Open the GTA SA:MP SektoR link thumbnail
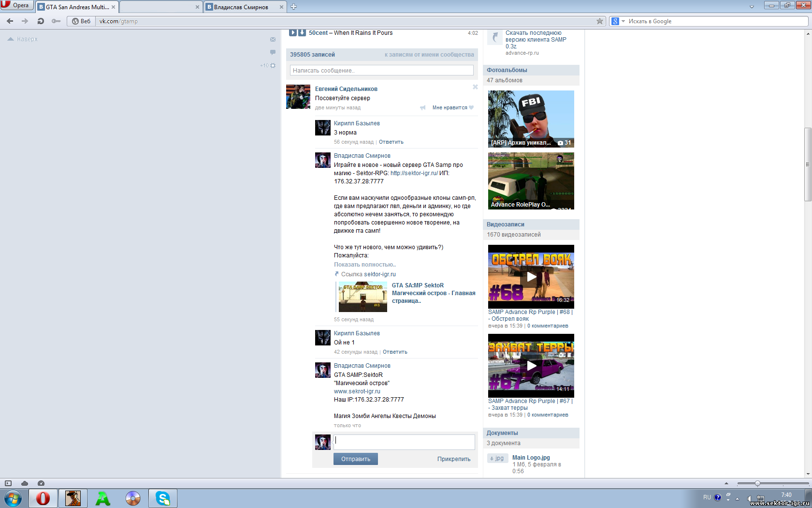The image size is (812, 508). pos(362,297)
